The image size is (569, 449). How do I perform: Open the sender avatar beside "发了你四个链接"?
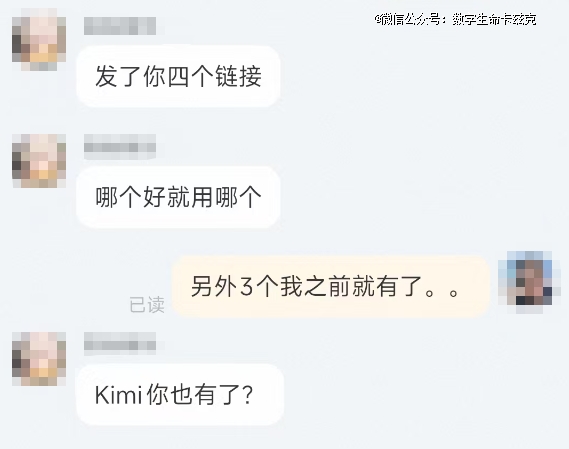[39, 39]
